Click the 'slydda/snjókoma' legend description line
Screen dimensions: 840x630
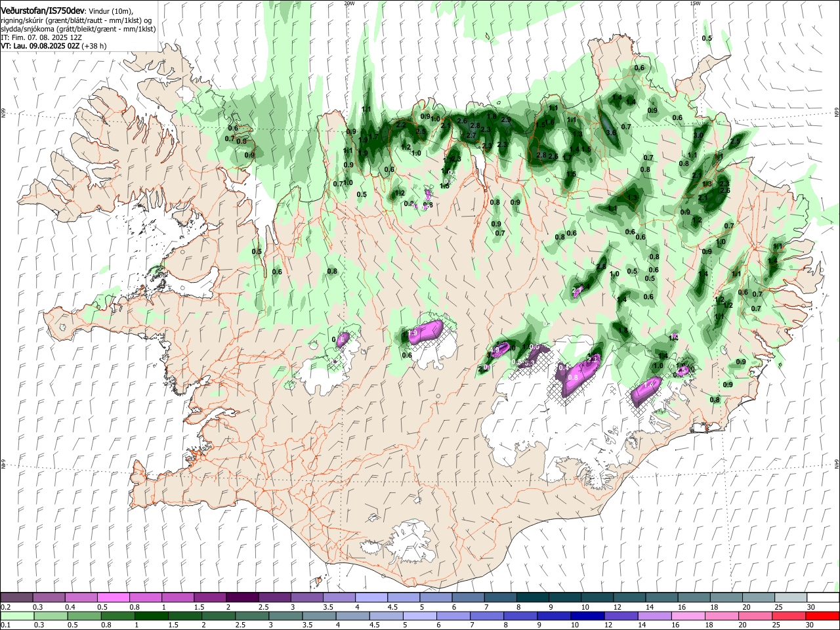[x=78, y=29]
